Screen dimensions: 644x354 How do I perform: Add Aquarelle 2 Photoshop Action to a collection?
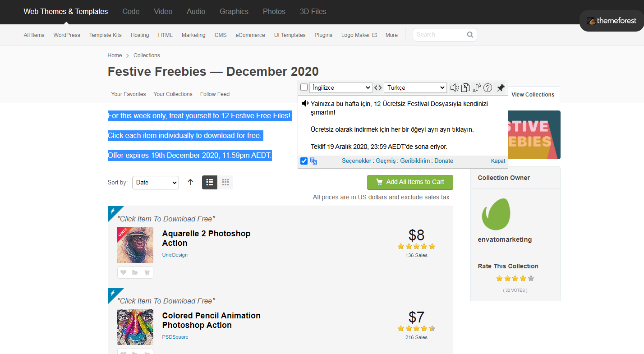[x=135, y=272]
